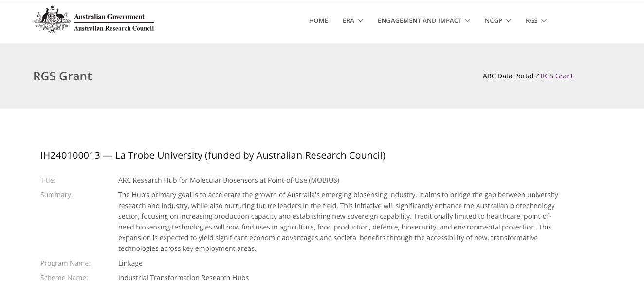Select the MOBIUS research hub title text
This screenshot has height=286, width=644.
click(x=229, y=180)
